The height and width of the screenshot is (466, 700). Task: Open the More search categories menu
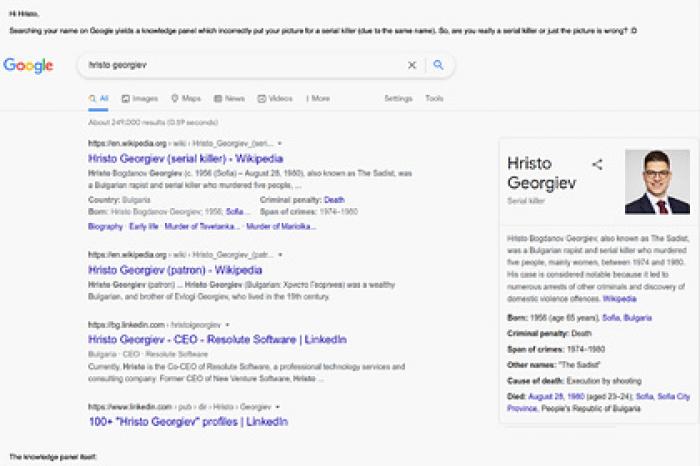pos(318,99)
